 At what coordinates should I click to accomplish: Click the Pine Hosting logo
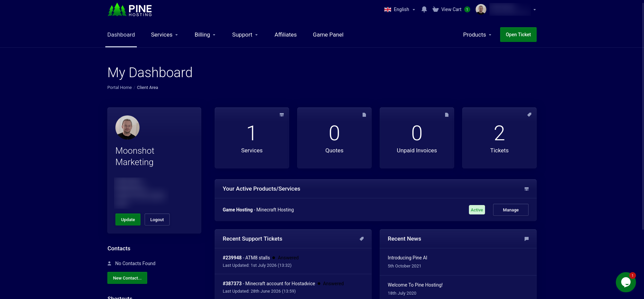click(x=130, y=9)
